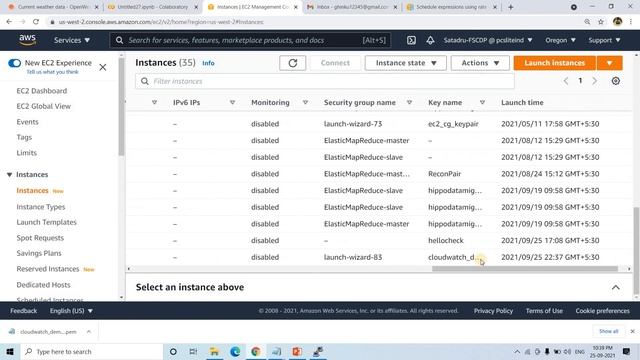
Task: Open Cortana circle on taskbar
Action: 173,351
